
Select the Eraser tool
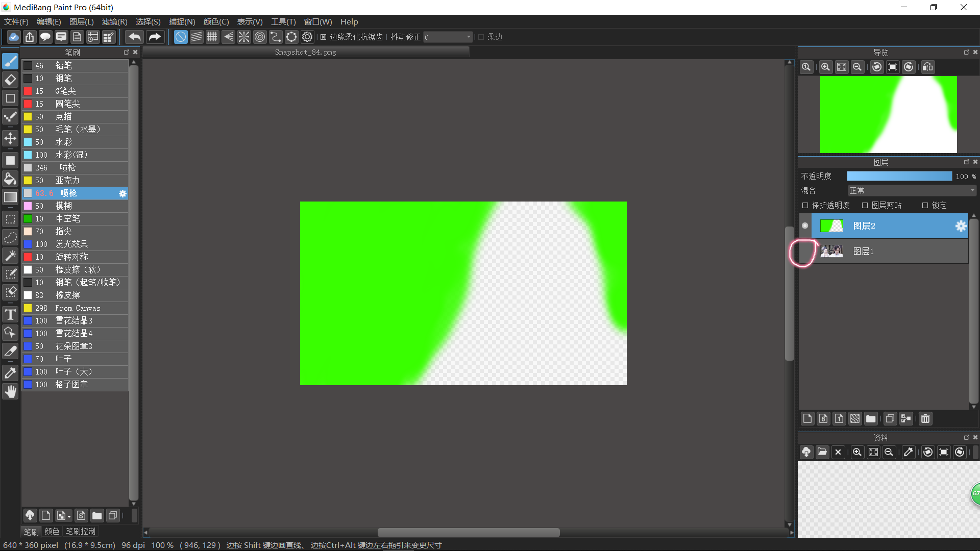point(10,80)
